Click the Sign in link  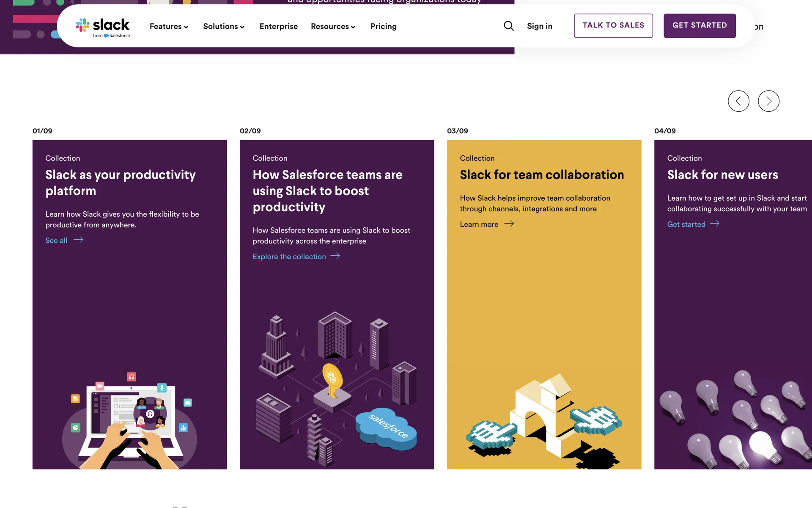(x=539, y=26)
